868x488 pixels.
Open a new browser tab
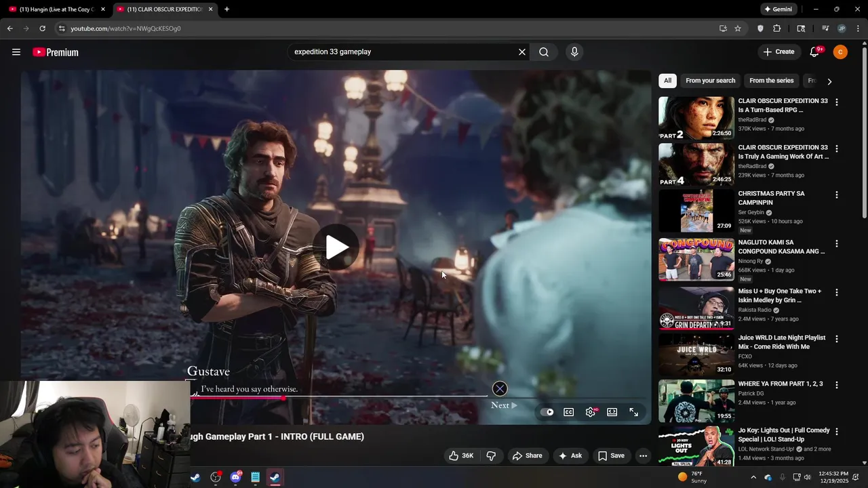tap(226, 9)
